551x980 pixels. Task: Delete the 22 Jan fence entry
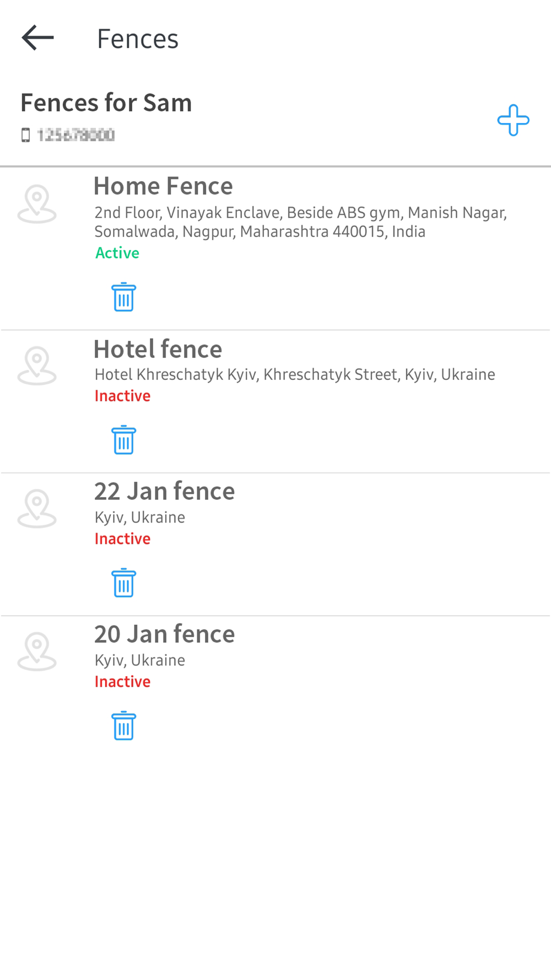[123, 583]
